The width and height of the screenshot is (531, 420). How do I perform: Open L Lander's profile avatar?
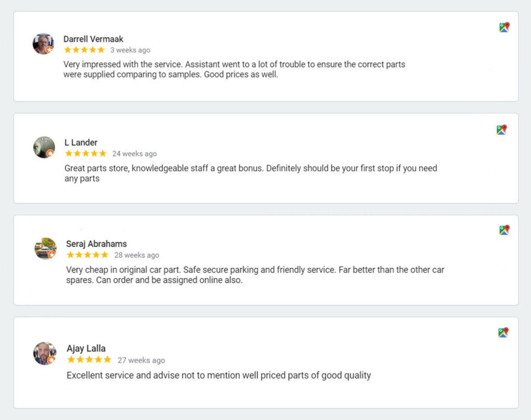click(44, 147)
